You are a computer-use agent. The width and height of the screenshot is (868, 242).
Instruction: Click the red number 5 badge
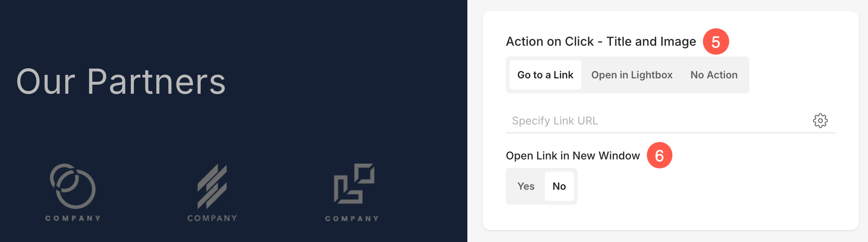[716, 41]
